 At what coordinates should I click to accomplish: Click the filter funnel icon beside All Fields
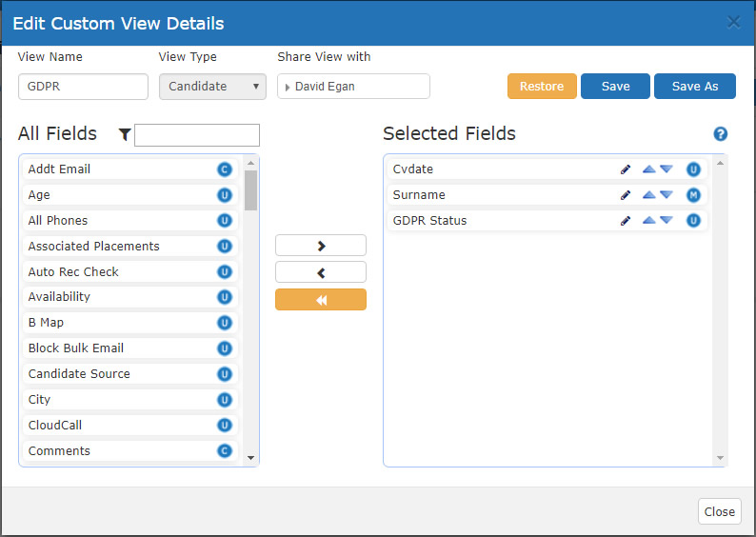[125, 134]
